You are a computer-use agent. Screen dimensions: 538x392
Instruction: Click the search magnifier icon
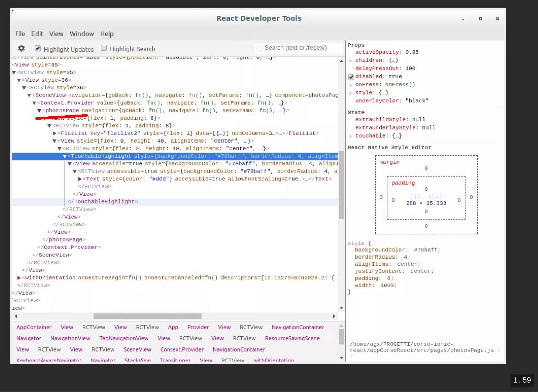(259, 48)
